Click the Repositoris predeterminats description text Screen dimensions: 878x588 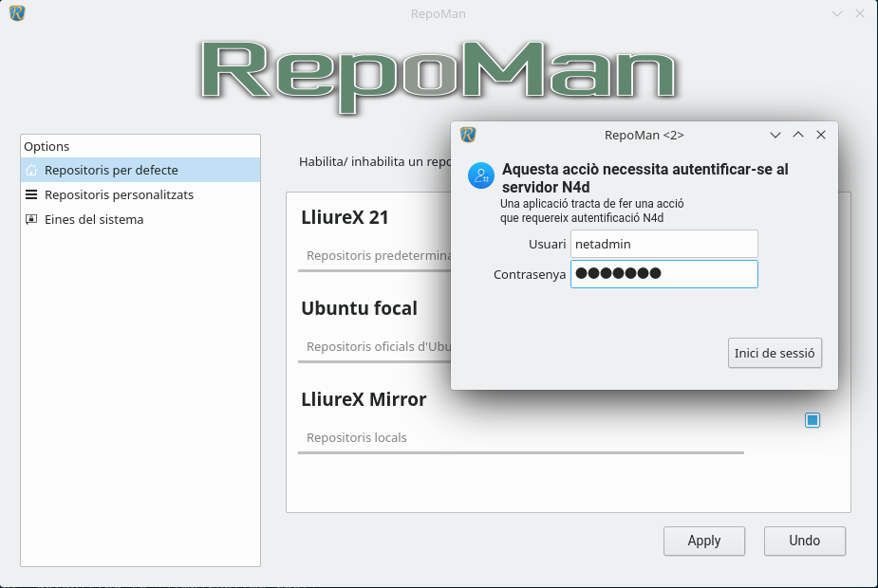point(379,256)
